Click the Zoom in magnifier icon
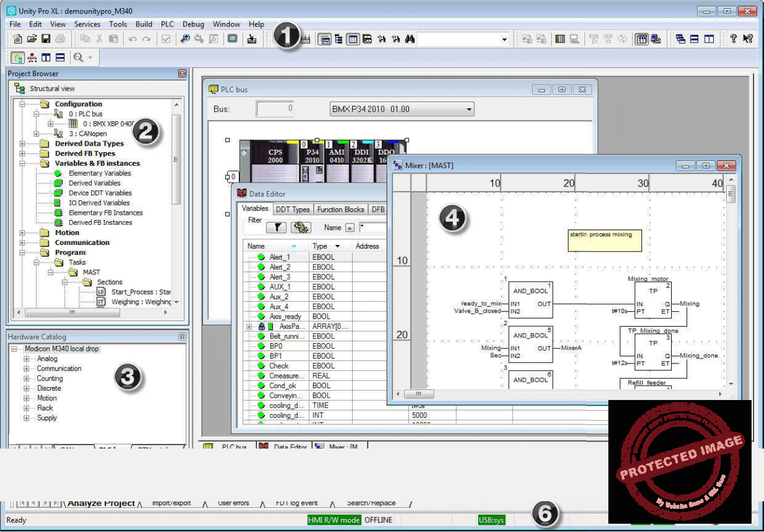 pos(185,39)
